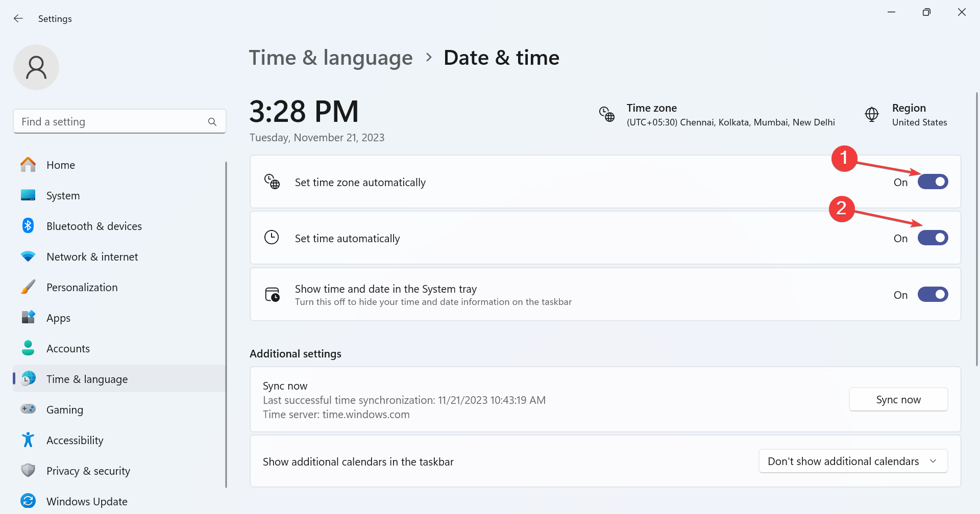Go to the System settings section
The height and width of the screenshot is (514, 980).
coord(63,196)
